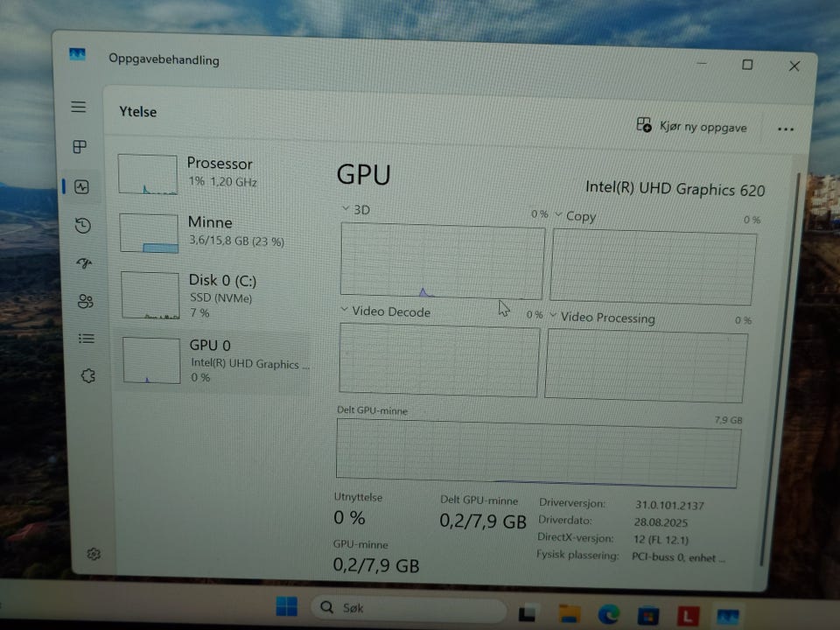Image resolution: width=840 pixels, height=630 pixels.
Task: Click the Copy engine graph
Action: (653, 267)
